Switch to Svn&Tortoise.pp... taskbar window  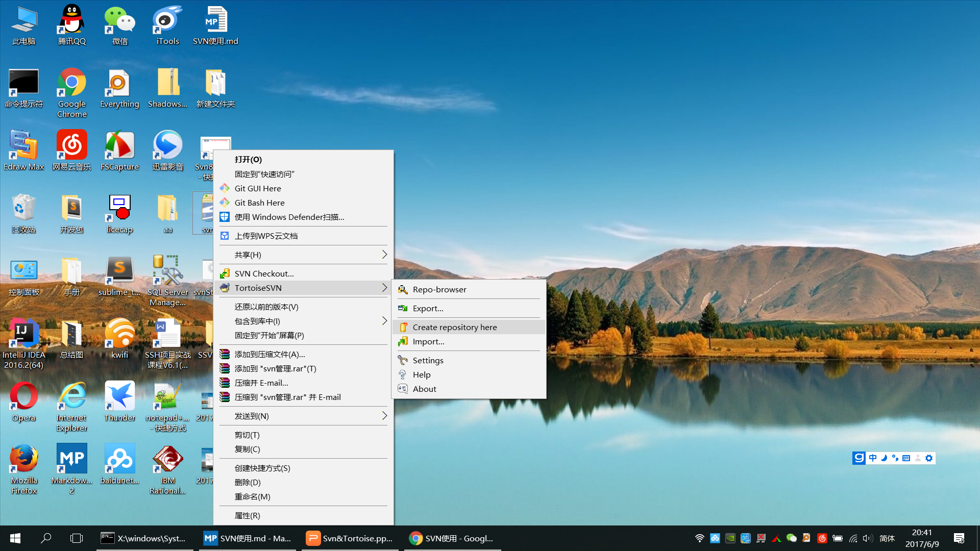350,538
